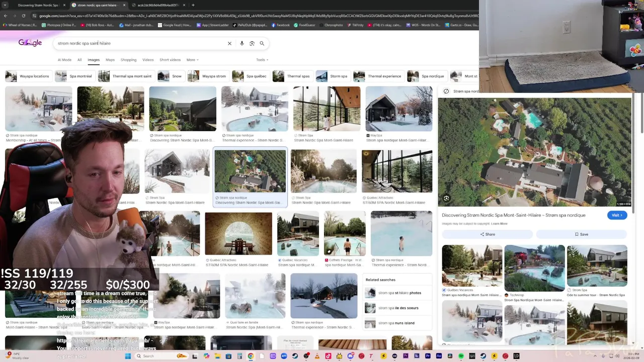
Task: Switch to the Videos tab
Action: tap(148, 60)
